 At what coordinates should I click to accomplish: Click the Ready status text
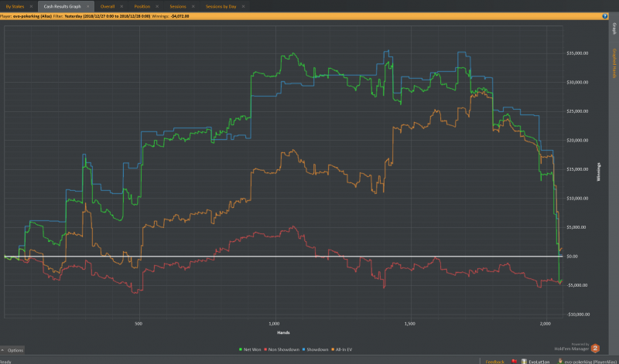[x=5, y=362]
